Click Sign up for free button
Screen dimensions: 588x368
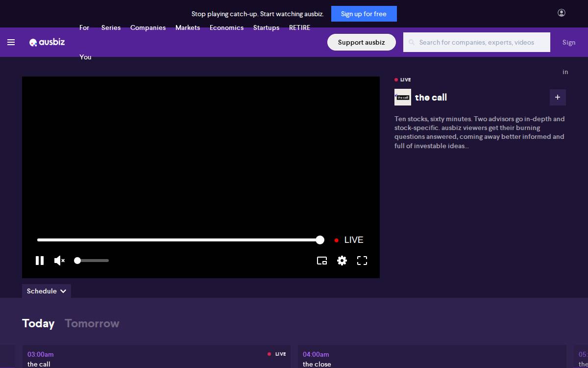pos(364,14)
